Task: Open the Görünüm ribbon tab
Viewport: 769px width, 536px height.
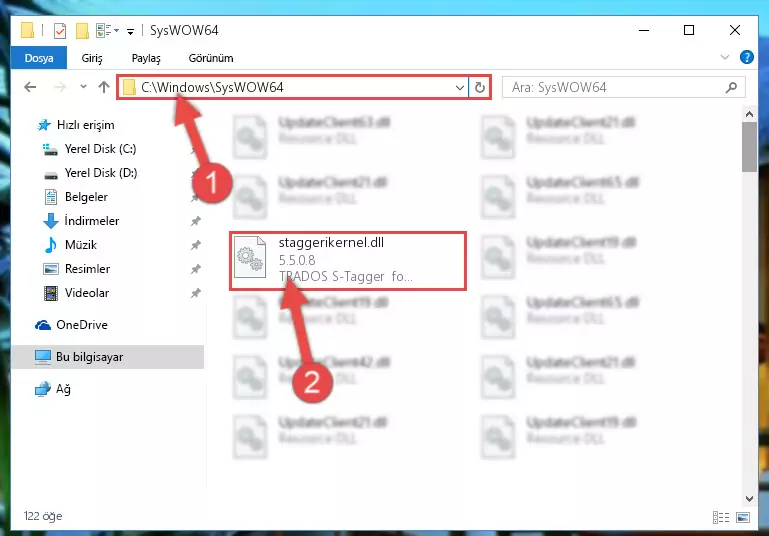Action: [x=211, y=58]
